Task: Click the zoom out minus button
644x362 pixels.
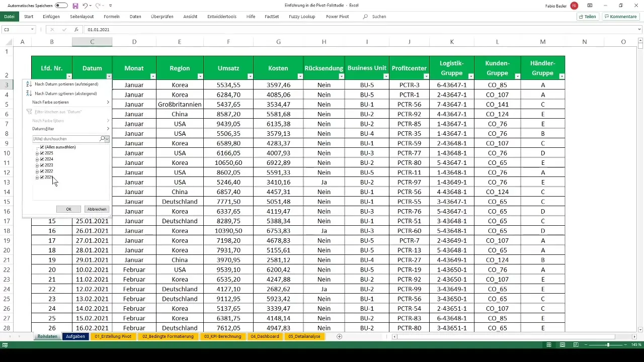Action: 586,345
